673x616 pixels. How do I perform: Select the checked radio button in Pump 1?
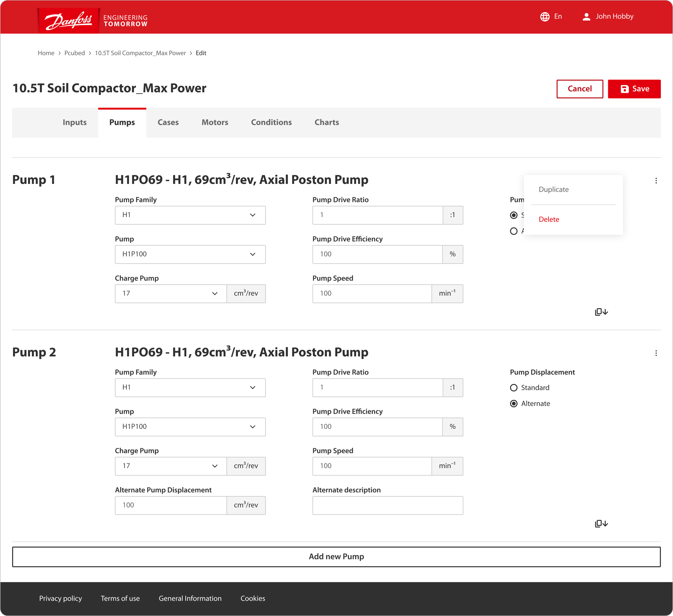[x=514, y=215]
